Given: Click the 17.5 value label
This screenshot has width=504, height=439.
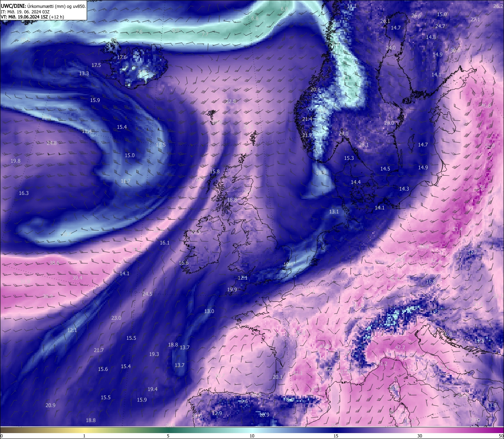Looking at the screenshot, I should (x=96, y=65).
